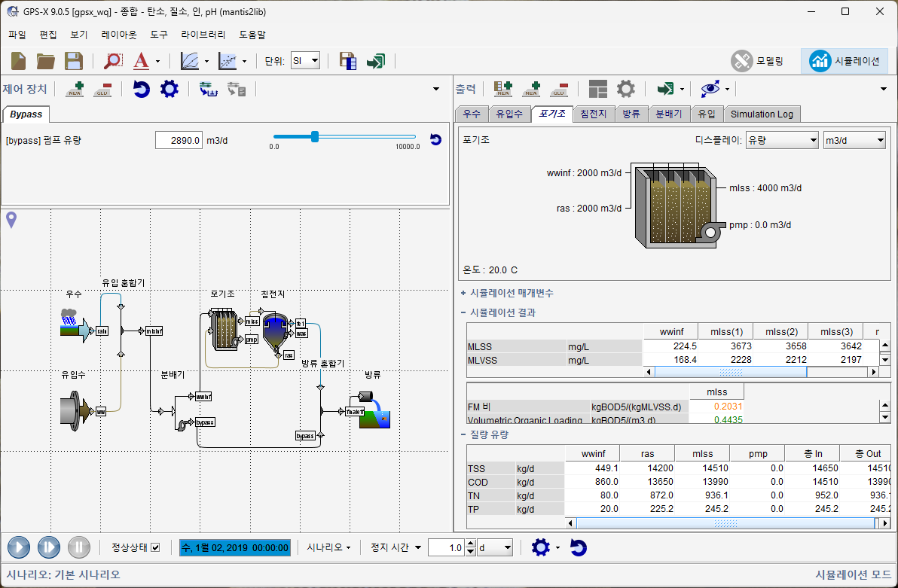Reset bypass pump flow value
Screen dimensions: 898x588
[x=435, y=139]
